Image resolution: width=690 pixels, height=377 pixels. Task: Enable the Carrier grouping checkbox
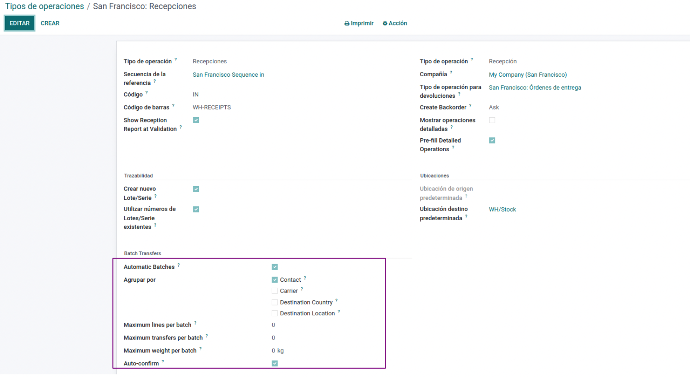pos(275,291)
